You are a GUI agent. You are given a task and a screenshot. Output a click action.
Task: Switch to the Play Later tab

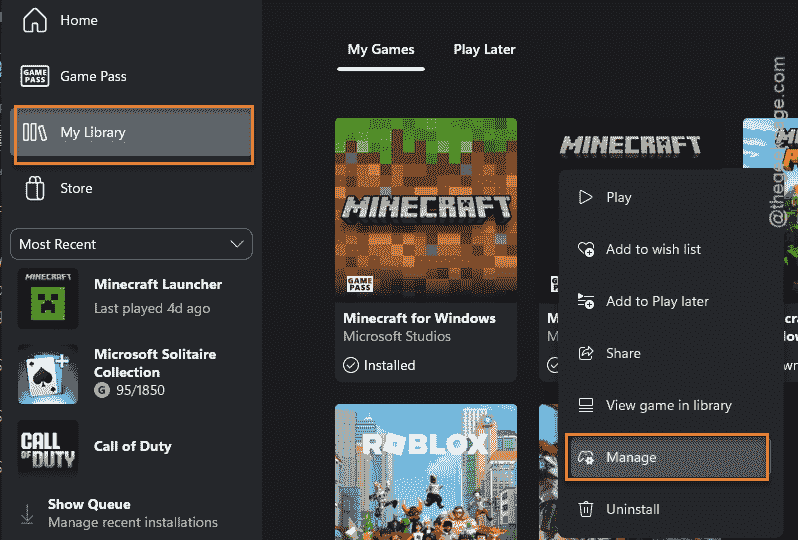pyautogui.click(x=484, y=49)
